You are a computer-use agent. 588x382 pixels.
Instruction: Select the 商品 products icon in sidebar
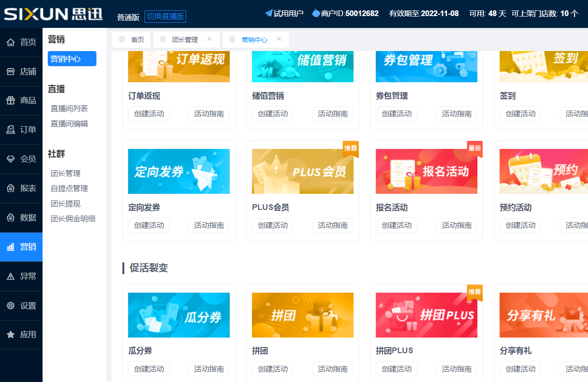[x=21, y=100]
